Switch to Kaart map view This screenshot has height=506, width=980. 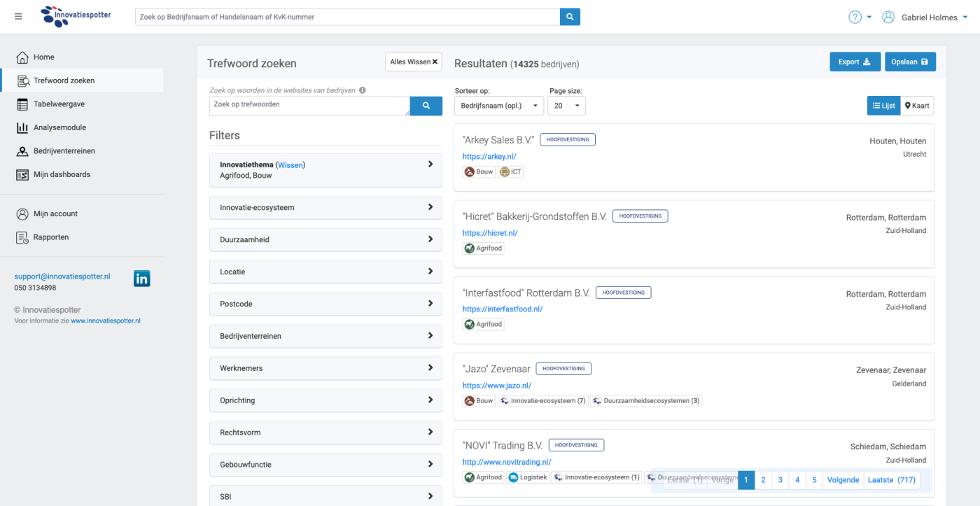[x=917, y=106]
